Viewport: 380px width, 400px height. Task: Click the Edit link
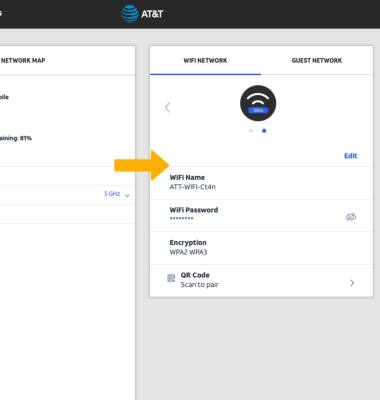click(x=351, y=156)
